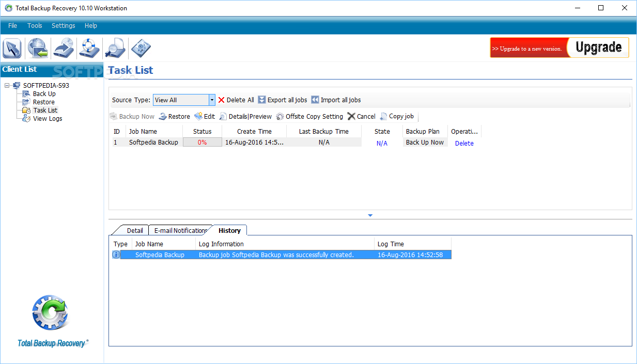Viewport: 637px width, 364px height.
Task: Click the magnifier-and-document toolbar icon
Action: (115, 49)
